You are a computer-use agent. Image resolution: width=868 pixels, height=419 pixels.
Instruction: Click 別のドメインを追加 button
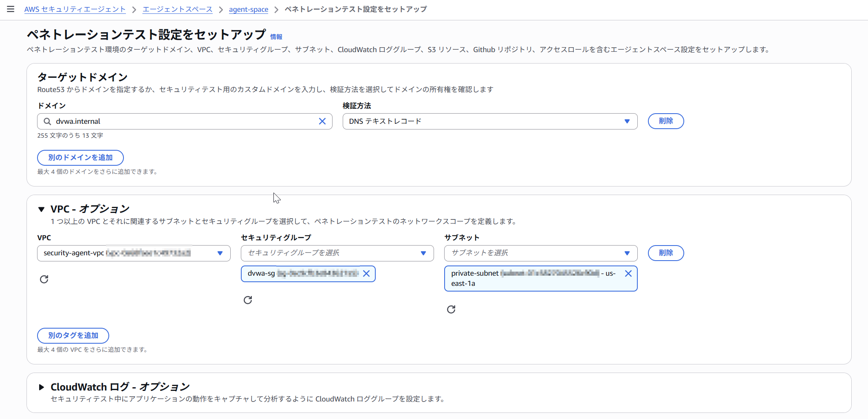click(x=80, y=158)
